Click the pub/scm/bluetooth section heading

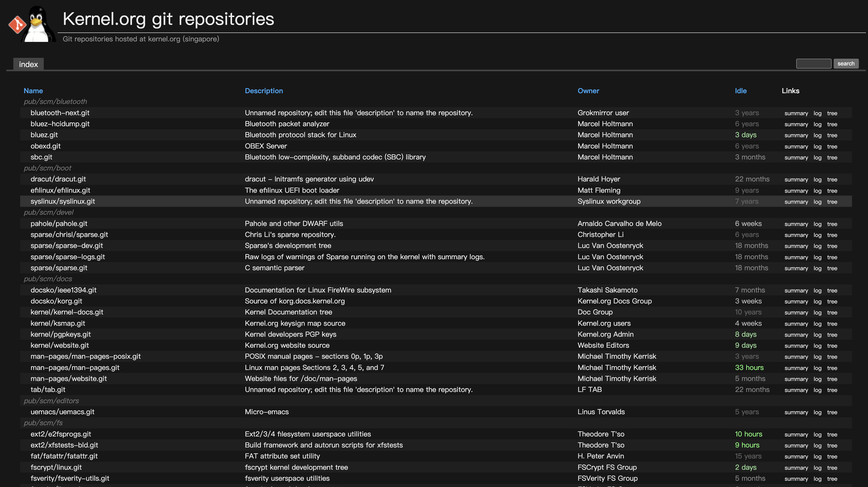[x=55, y=102]
